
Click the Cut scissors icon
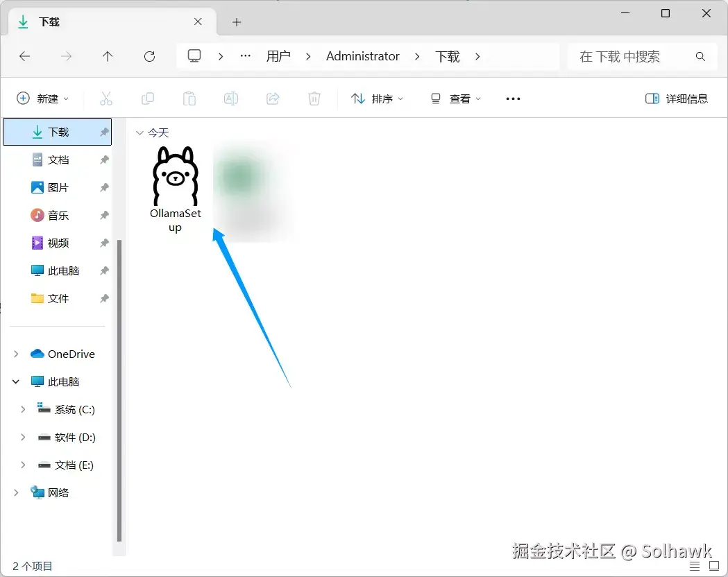click(106, 98)
